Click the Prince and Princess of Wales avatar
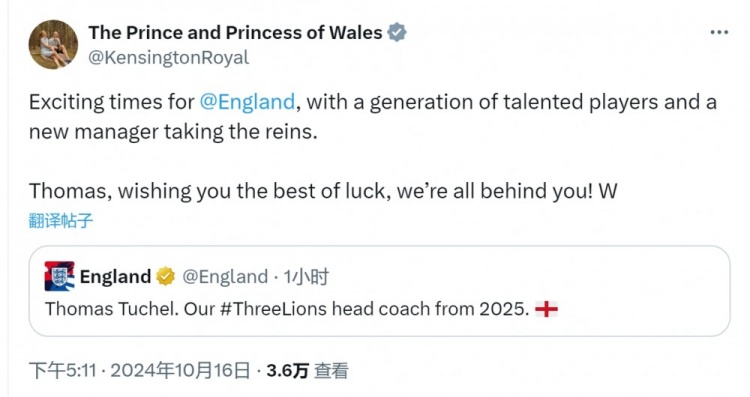 (53, 44)
